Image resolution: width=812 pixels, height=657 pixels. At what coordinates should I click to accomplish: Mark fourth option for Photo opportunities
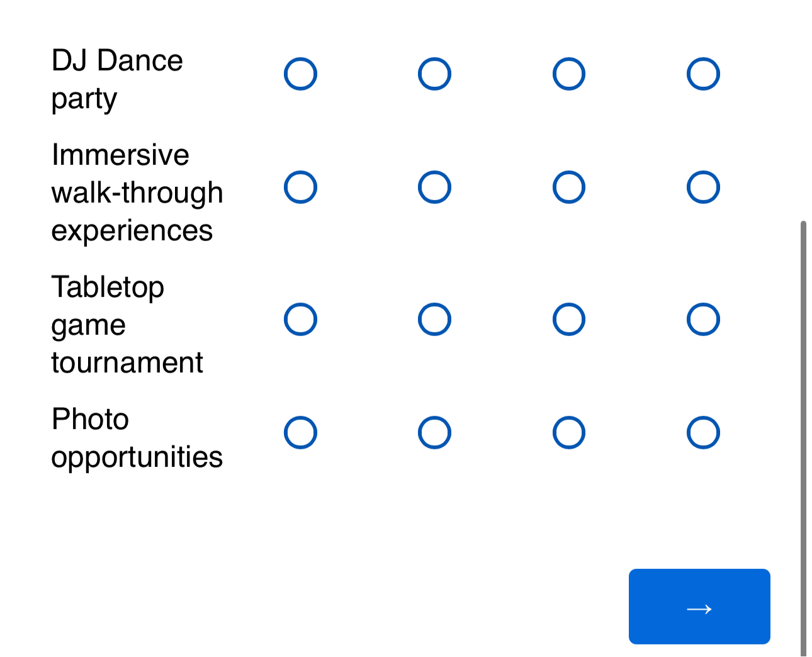click(x=703, y=432)
